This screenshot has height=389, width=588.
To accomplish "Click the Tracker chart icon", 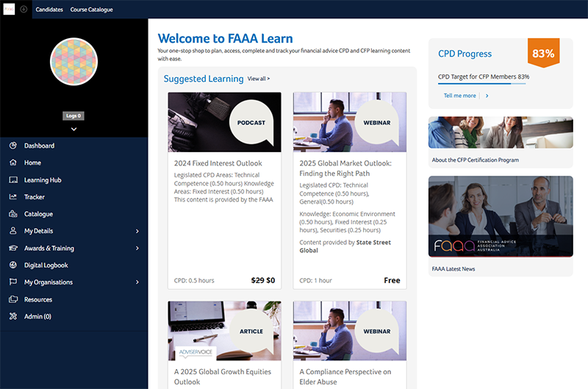I will [x=13, y=196].
